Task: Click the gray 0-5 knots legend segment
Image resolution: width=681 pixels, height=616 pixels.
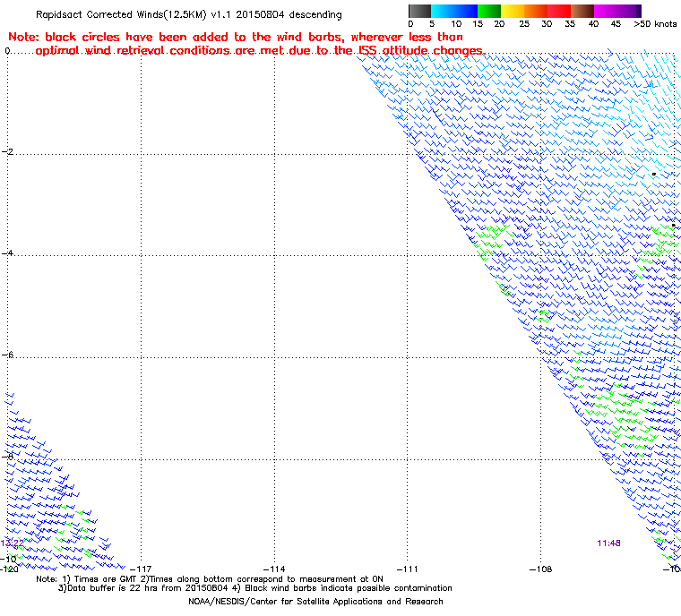Action: coord(419,11)
